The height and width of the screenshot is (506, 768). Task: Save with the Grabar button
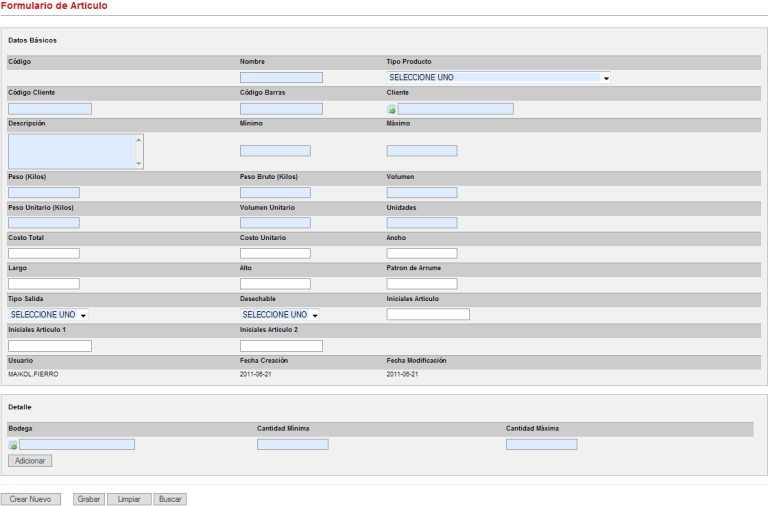pos(89,499)
